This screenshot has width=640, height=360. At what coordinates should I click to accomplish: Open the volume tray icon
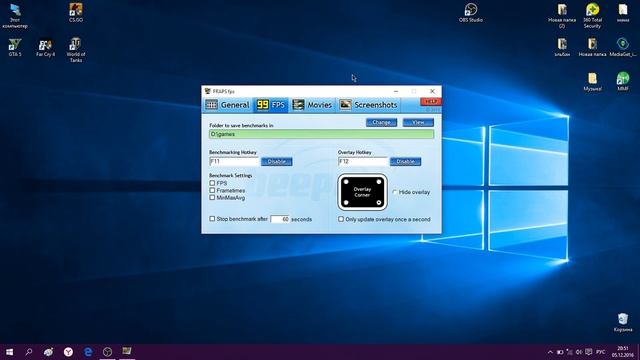(x=579, y=352)
